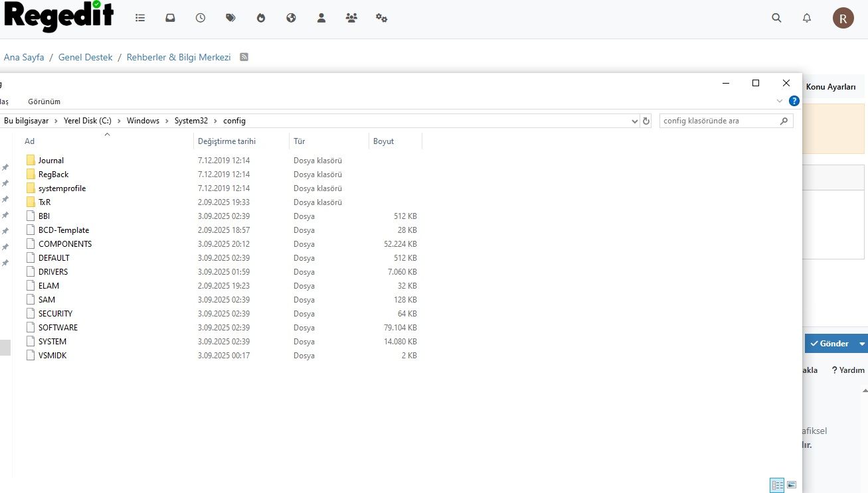Image resolution: width=868 pixels, height=493 pixels.
Task: Click the 79.104 KB size value
Action: 400,327
